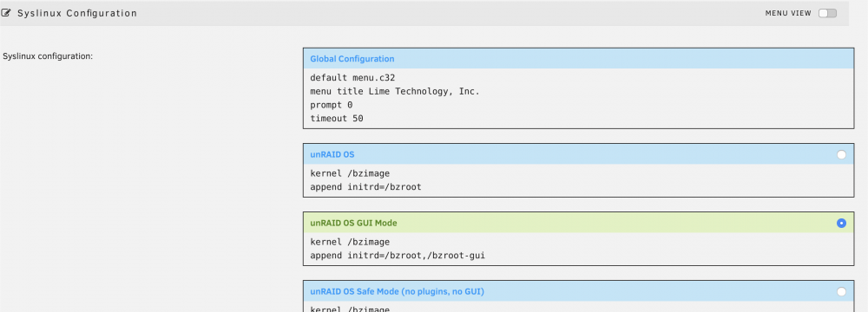Edit the unRAID OS GUI Mode text area
The width and height of the screenshot is (868, 312).
578,249
